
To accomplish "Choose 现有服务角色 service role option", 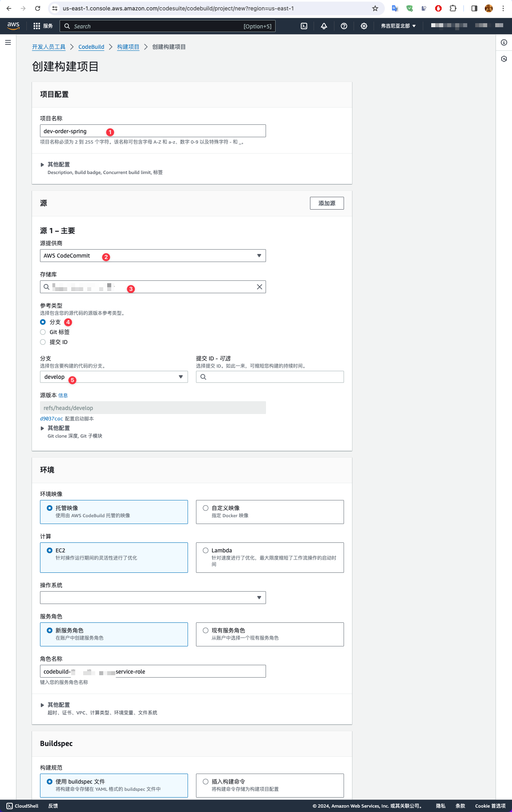I will pos(270,634).
